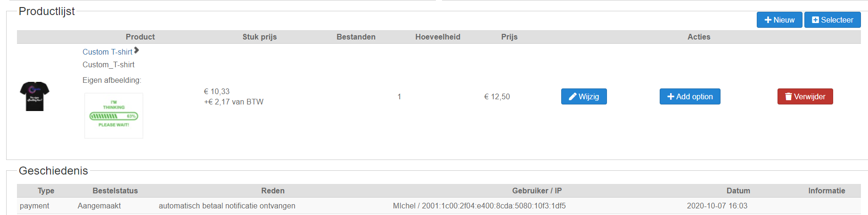
Task: Expand the arrow beside Custom T-shirt
Action: click(137, 50)
